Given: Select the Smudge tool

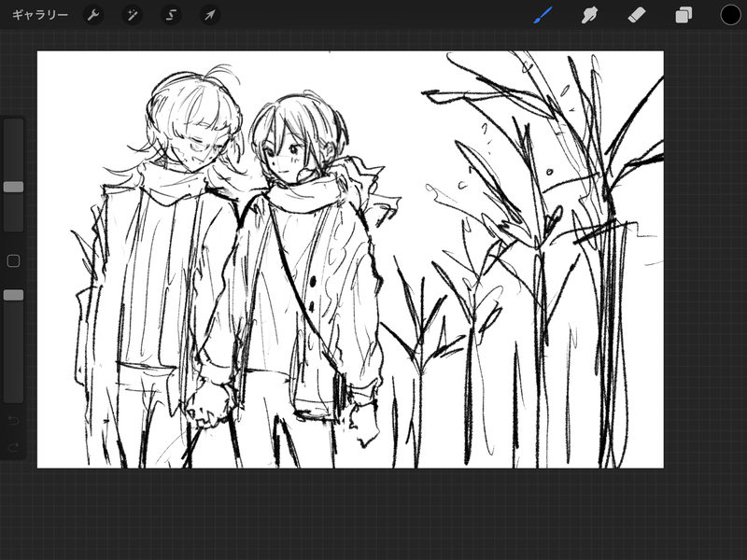Looking at the screenshot, I should pyautogui.click(x=590, y=15).
